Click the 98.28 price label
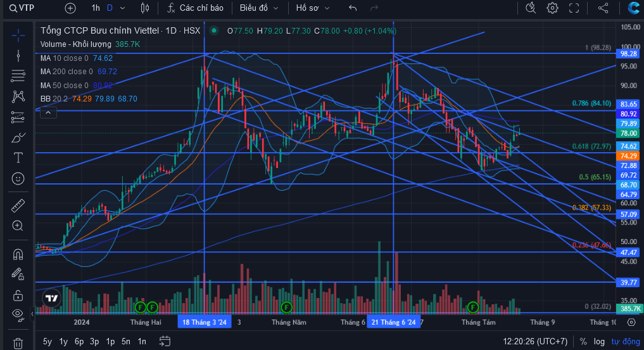 (x=628, y=54)
